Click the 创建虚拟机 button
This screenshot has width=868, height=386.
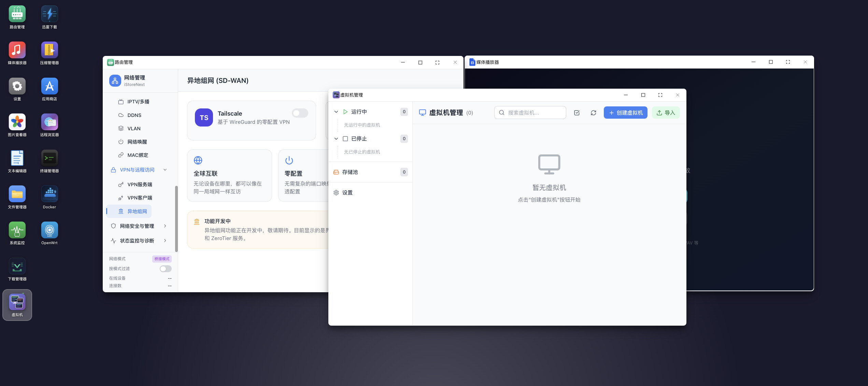625,113
